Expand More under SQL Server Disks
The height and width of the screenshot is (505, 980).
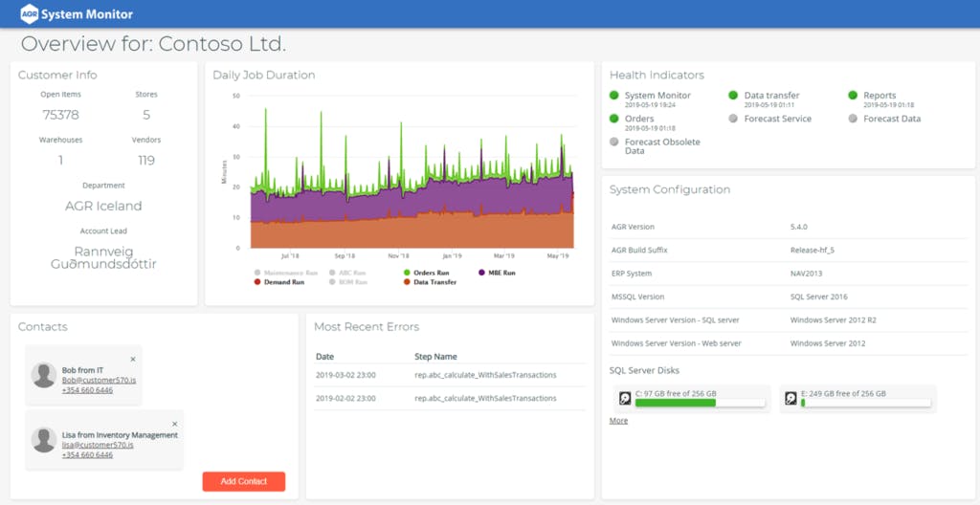pyautogui.click(x=618, y=421)
